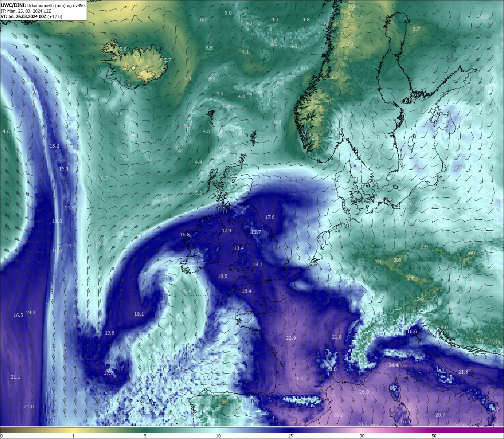Image resolution: width=504 pixels, height=439 pixels.
Task: Click the map value '5.2' west of Scotland
Action: 198,193
